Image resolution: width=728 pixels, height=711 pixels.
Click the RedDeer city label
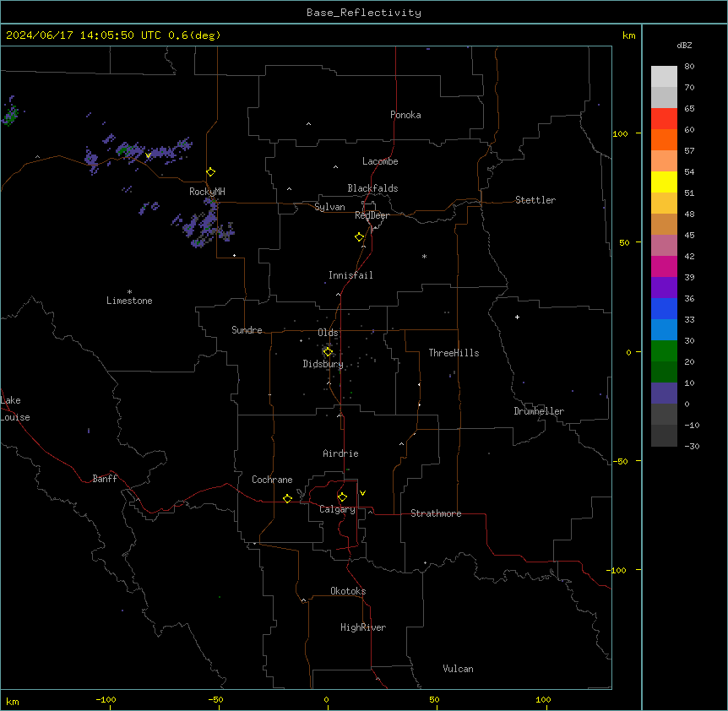tap(372, 215)
